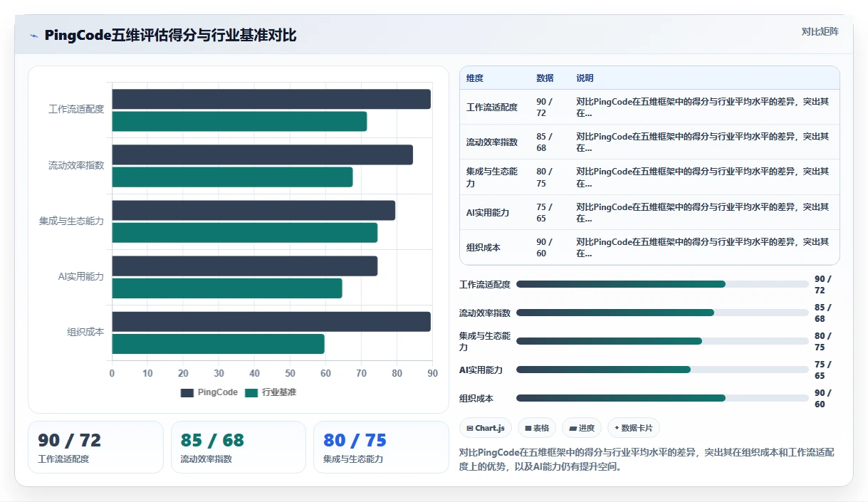Click the PingCode bar for 流动效率指数
The width and height of the screenshot is (868, 502).
(262, 155)
